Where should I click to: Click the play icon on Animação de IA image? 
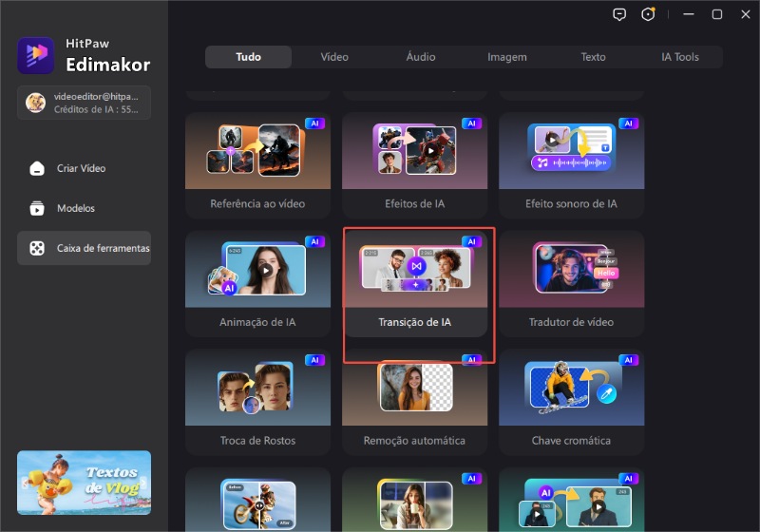coord(265,271)
